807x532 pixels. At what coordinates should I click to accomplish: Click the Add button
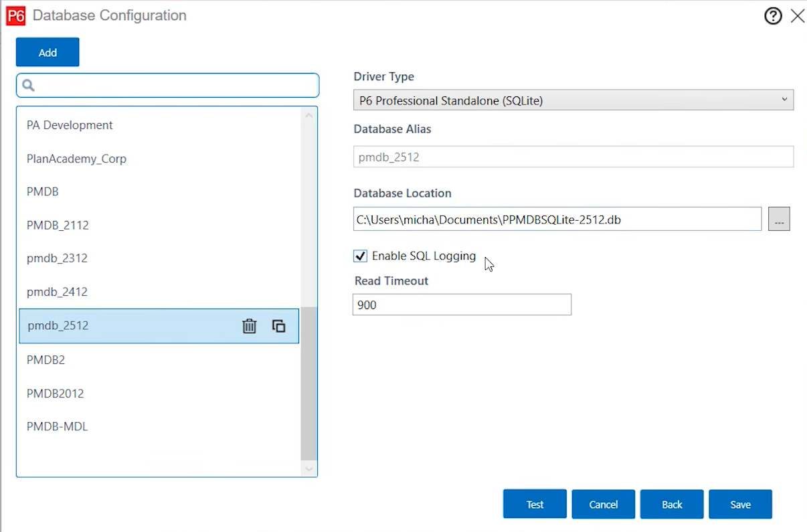tap(47, 52)
